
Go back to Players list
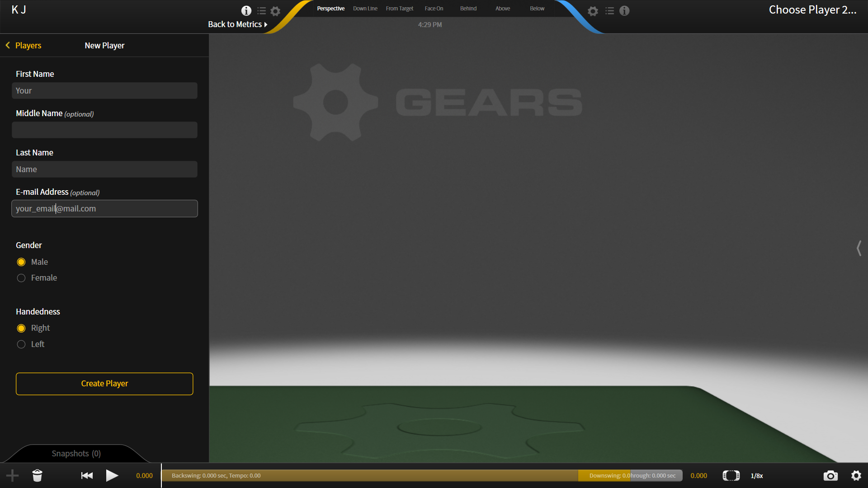click(24, 45)
